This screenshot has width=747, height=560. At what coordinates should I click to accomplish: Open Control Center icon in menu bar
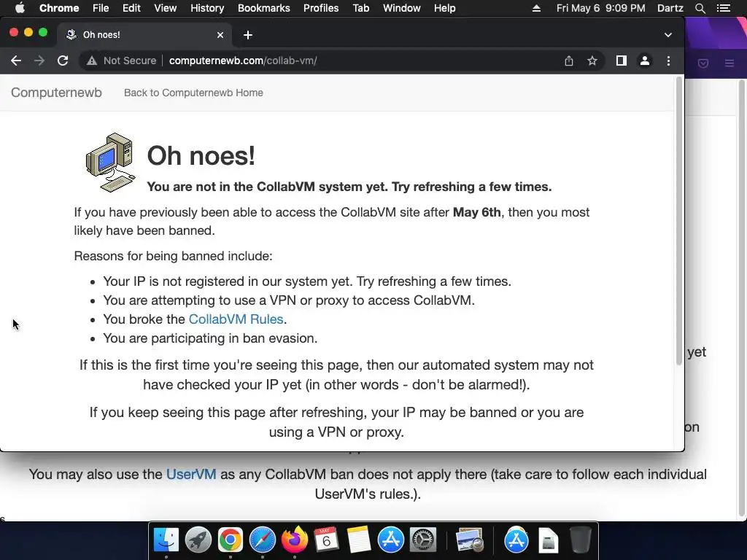(724, 8)
